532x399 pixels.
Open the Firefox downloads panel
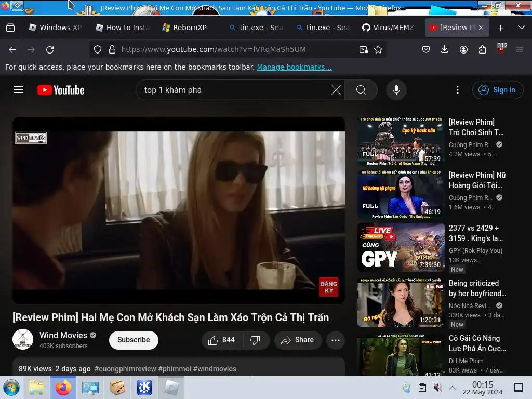pos(445,49)
